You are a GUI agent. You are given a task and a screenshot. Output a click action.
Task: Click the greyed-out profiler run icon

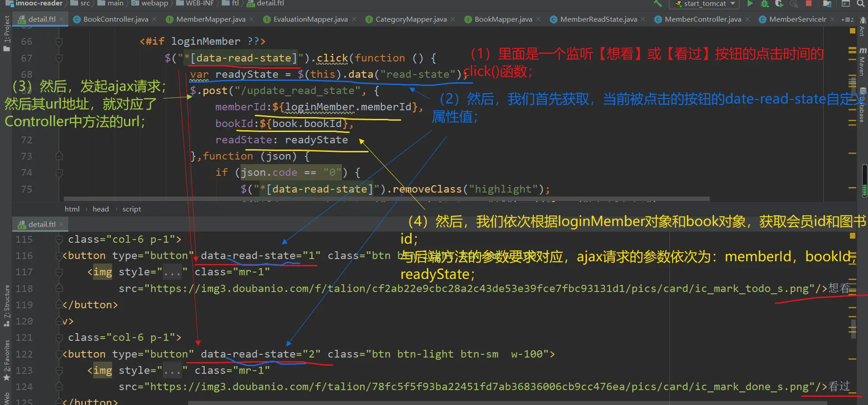click(x=794, y=4)
